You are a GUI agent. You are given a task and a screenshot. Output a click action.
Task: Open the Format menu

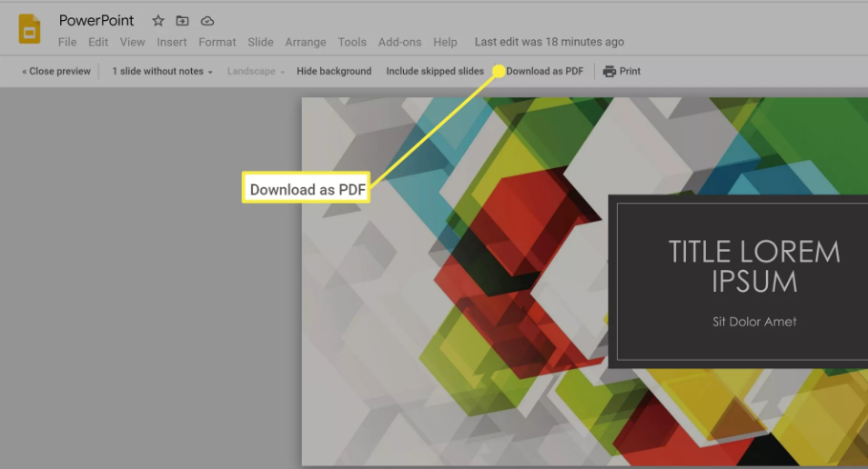(x=217, y=42)
